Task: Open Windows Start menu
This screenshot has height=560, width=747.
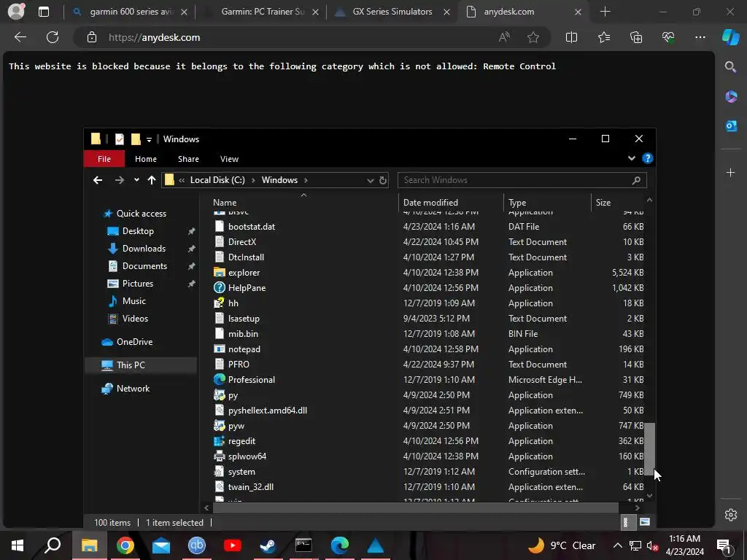Action: pos(18,545)
